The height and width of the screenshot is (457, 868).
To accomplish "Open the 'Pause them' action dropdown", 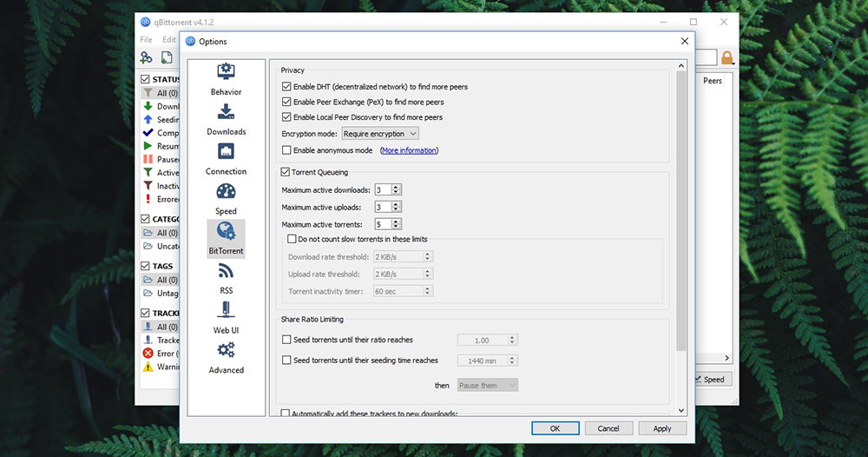I will click(487, 386).
